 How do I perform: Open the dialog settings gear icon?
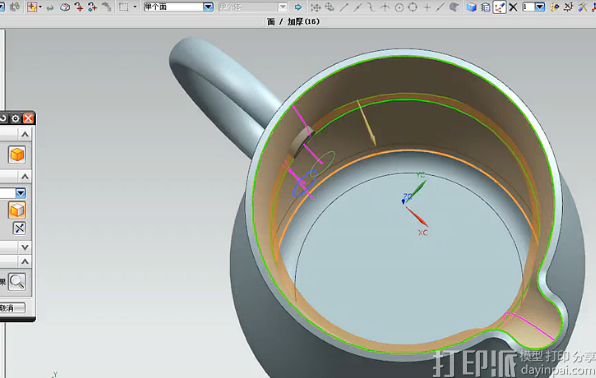pyautogui.click(x=15, y=118)
